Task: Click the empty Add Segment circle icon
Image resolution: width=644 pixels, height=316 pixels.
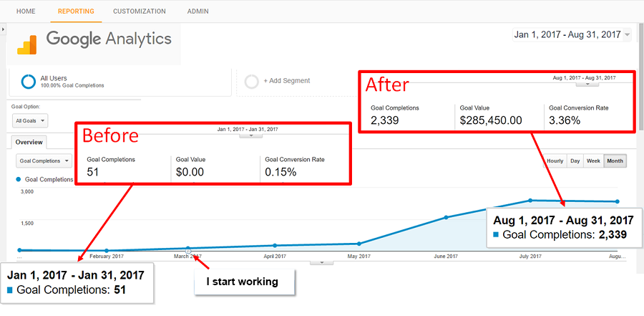Action: point(252,81)
